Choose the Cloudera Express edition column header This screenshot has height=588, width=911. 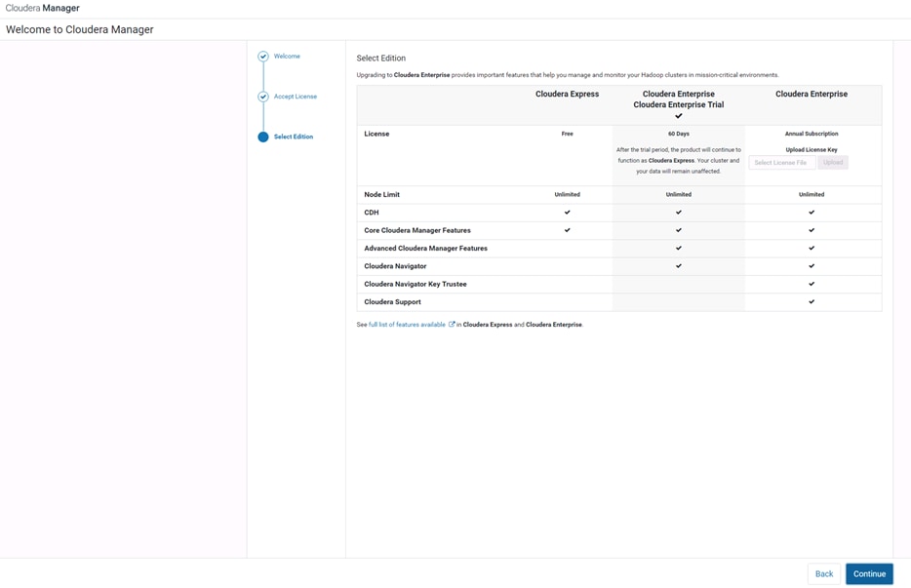pos(567,95)
